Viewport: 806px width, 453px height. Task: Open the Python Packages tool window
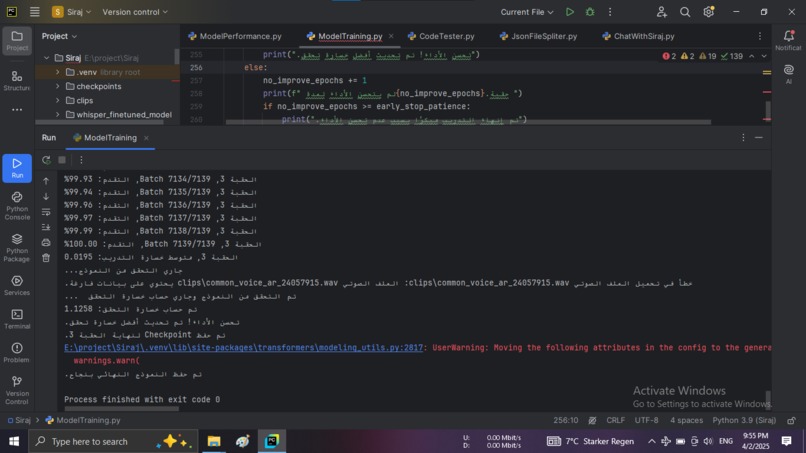click(17, 248)
